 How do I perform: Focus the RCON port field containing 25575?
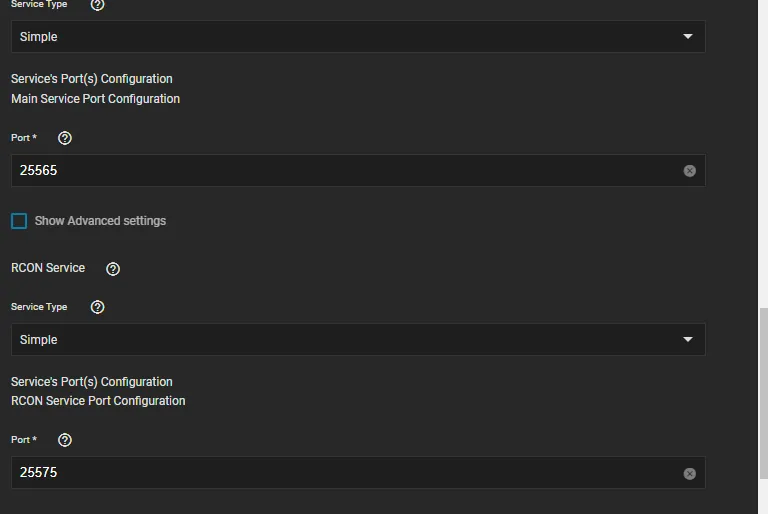point(340,473)
